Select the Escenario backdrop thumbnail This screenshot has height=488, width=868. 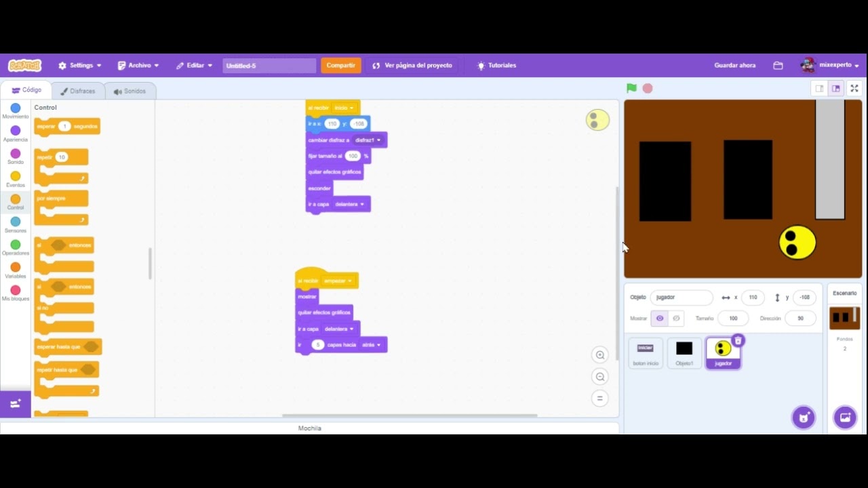[x=844, y=318]
